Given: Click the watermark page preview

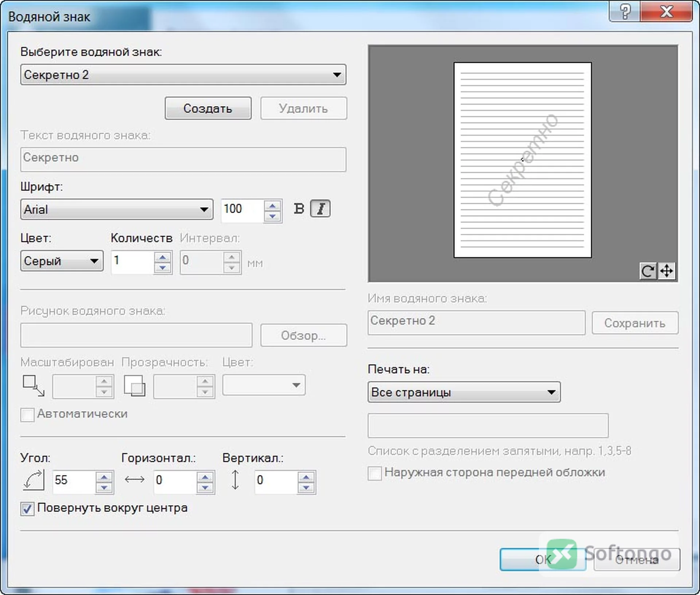Looking at the screenshot, I should [x=522, y=160].
